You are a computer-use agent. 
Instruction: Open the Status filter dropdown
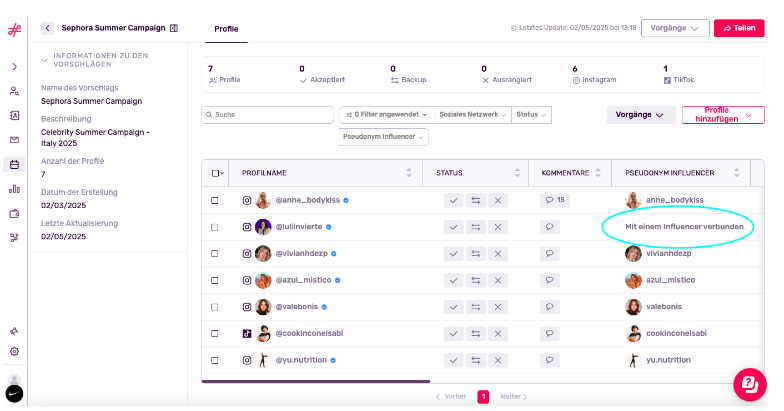(x=532, y=114)
